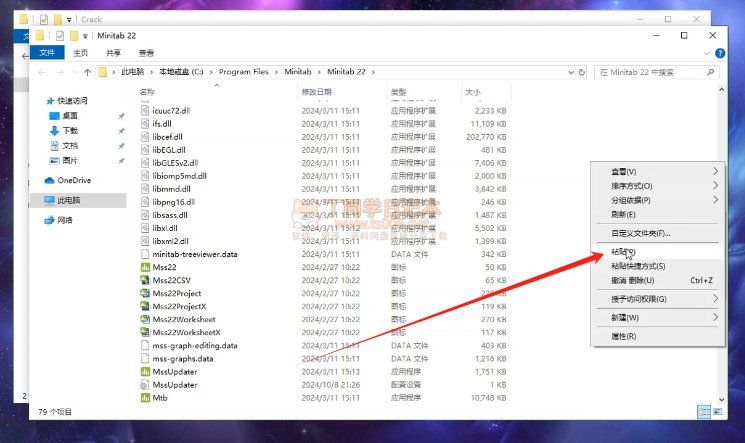Image resolution: width=745 pixels, height=443 pixels.
Task: Choose 粘贴快捷方式(S) from context menu
Action: coord(658,266)
